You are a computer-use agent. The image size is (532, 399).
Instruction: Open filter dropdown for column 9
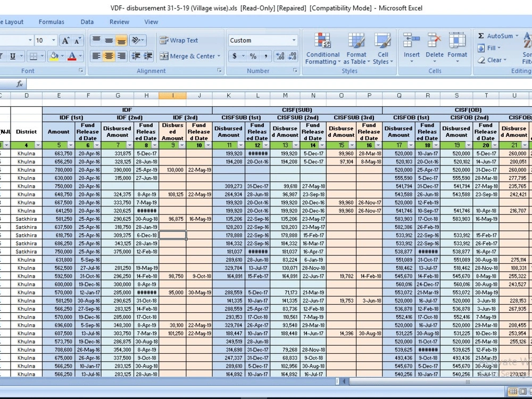[182, 146]
